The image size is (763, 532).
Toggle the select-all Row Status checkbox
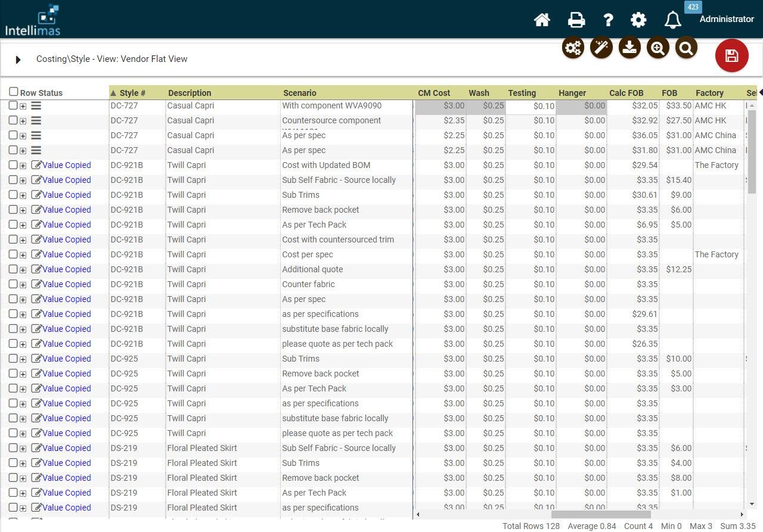coord(14,92)
